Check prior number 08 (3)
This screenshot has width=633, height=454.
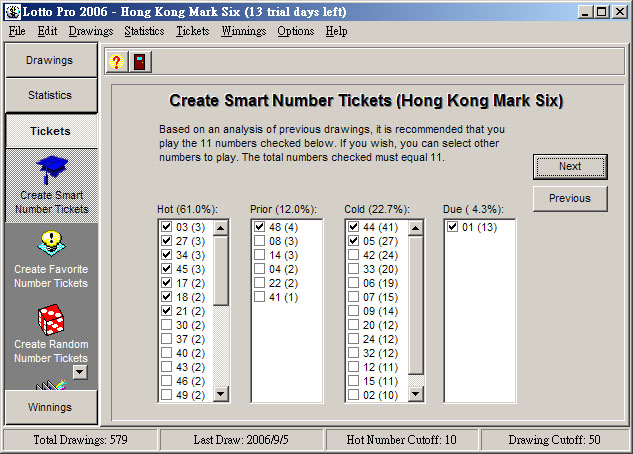(x=260, y=242)
